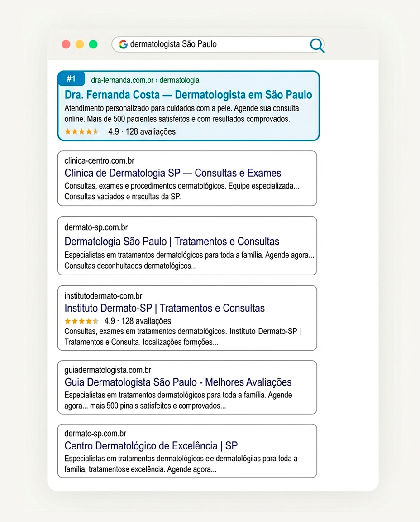The height and width of the screenshot is (522, 420).
Task: Click the guiadermatologista.com.br URL text
Action: pyautogui.click(x=108, y=370)
